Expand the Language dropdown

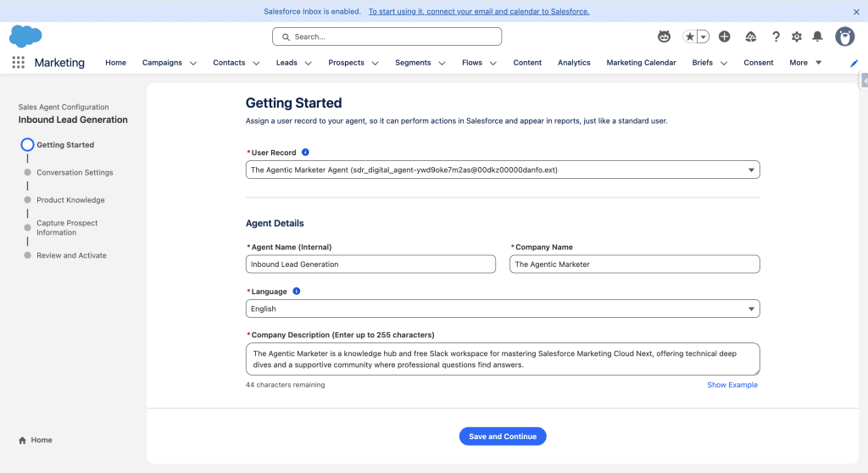pyautogui.click(x=503, y=309)
